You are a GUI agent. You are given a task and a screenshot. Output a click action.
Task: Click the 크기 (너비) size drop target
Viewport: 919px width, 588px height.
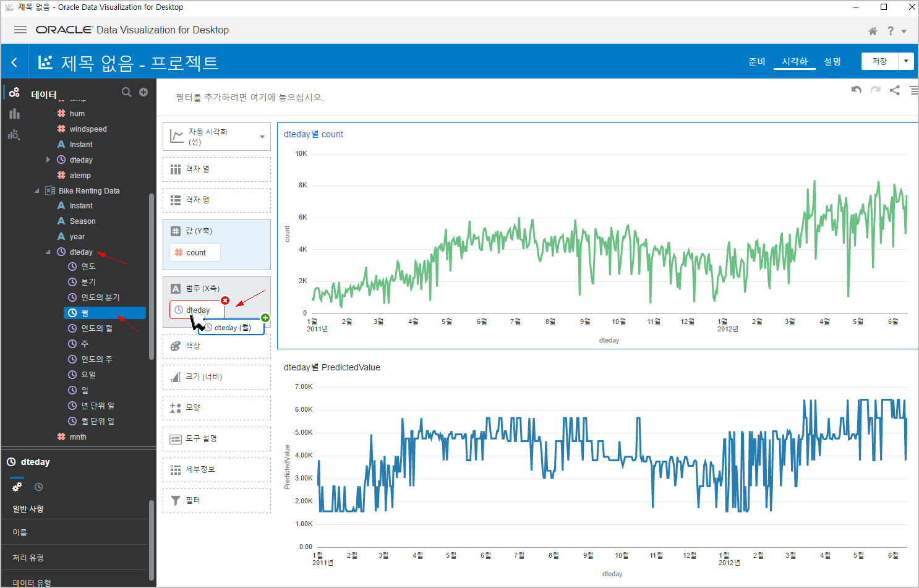click(x=216, y=377)
